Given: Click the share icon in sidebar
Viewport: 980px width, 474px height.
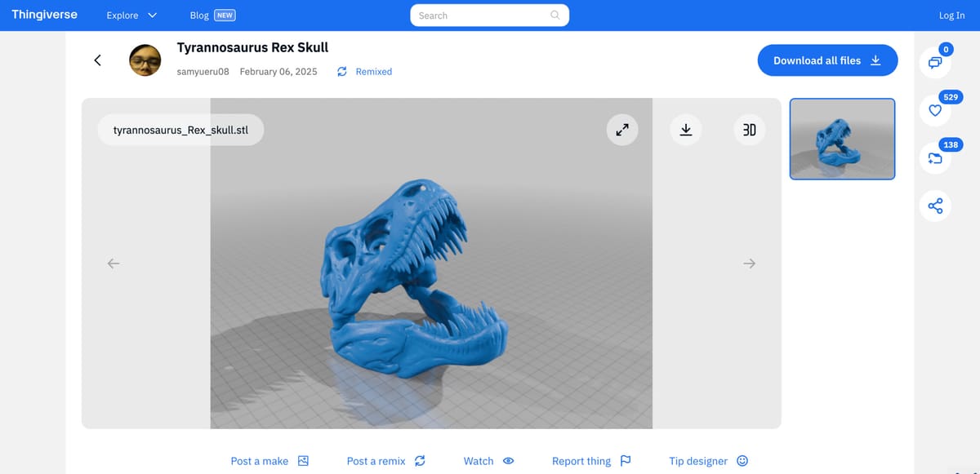Looking at the screenshot, I should point(935,206).
